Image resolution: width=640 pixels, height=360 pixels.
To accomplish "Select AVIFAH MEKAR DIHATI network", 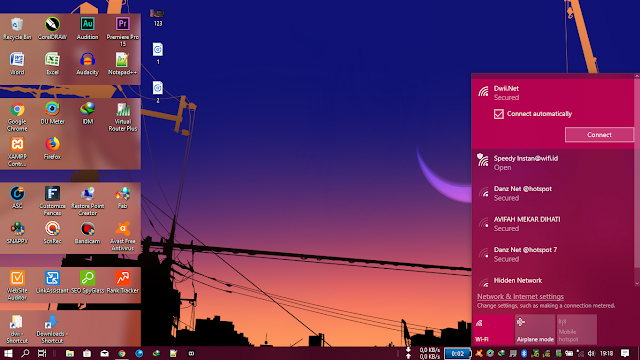I will pos(553,224).
